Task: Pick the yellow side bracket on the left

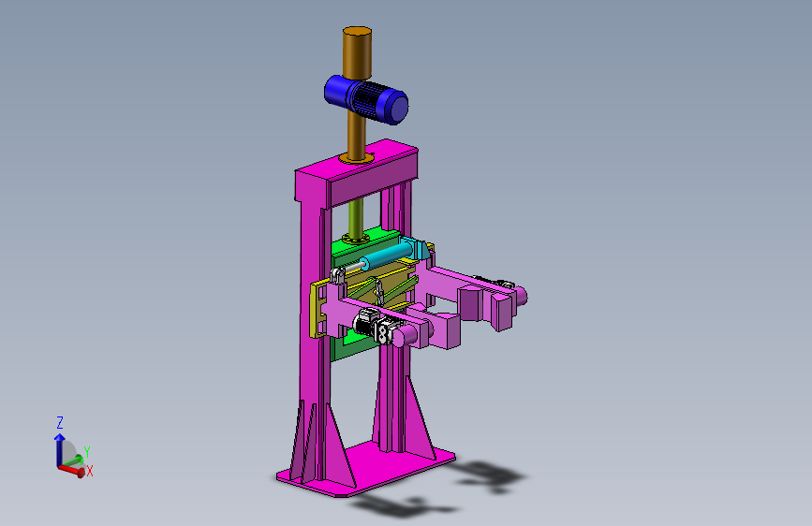Action: [316, 310]
